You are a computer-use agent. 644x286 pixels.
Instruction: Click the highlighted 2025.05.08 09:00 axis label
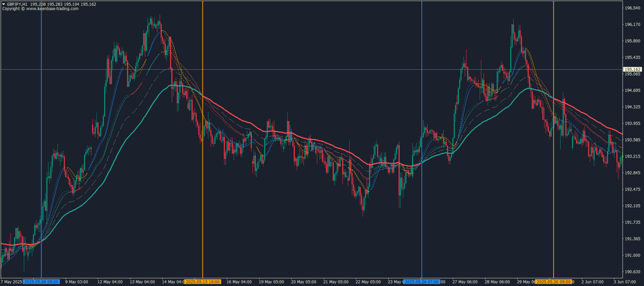pos(41,282)
